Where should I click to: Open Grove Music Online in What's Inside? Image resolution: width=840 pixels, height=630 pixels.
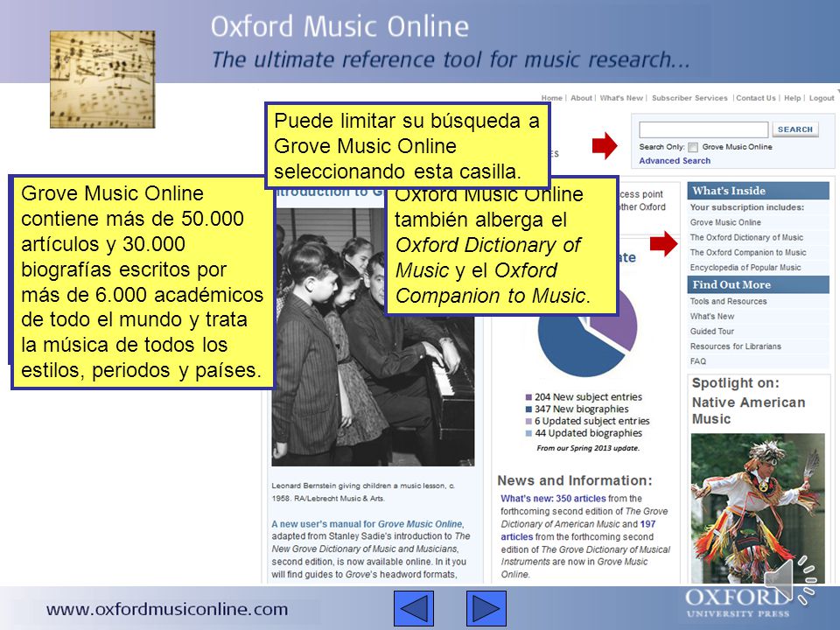pos(725,222)
